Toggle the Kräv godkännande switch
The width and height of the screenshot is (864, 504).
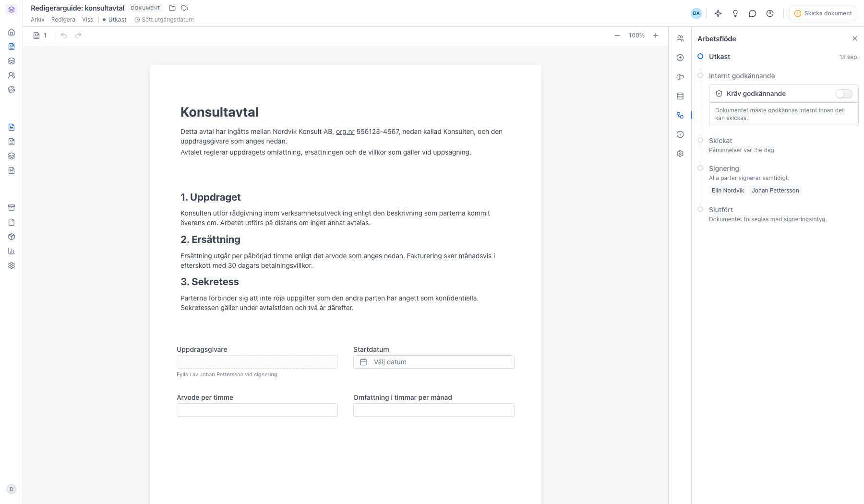tap(844, 94)
